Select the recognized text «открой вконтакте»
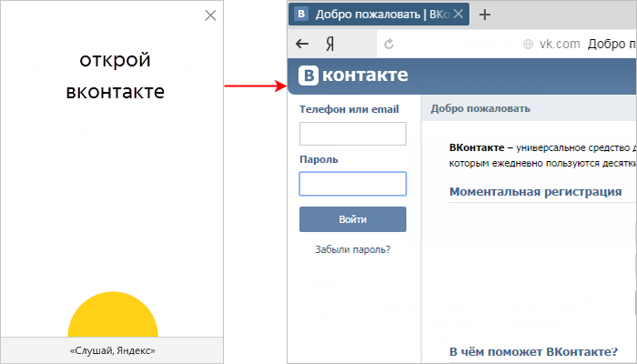The width and height of the screenshot is (637, 364). click(x=115, y=76)
